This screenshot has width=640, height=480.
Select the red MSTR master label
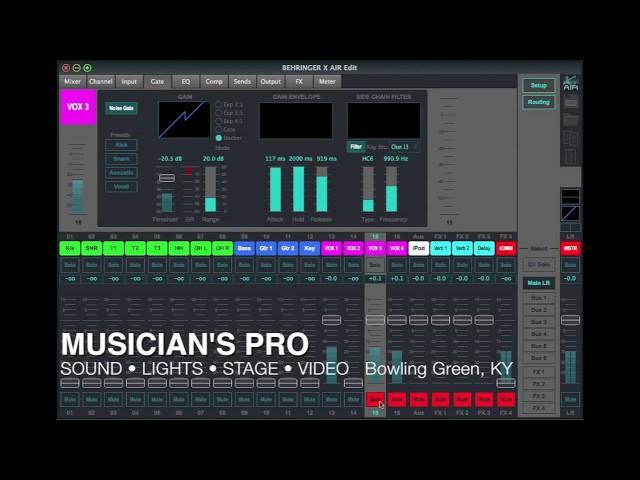(570, 248)
